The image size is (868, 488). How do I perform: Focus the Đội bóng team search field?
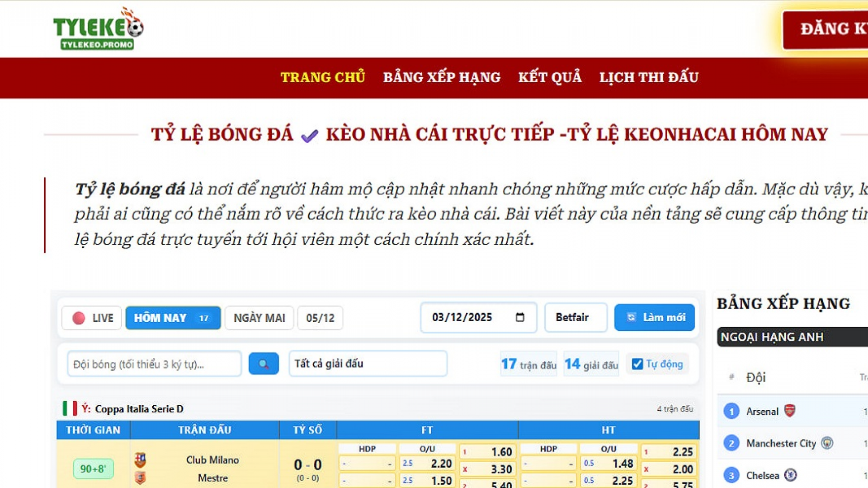tap(154, 364)
